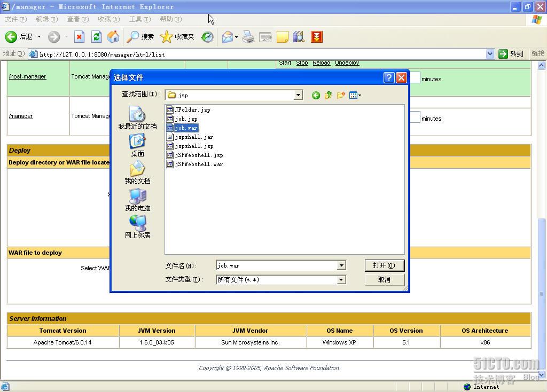Select file jspshell.jar

tap(190, 137)
